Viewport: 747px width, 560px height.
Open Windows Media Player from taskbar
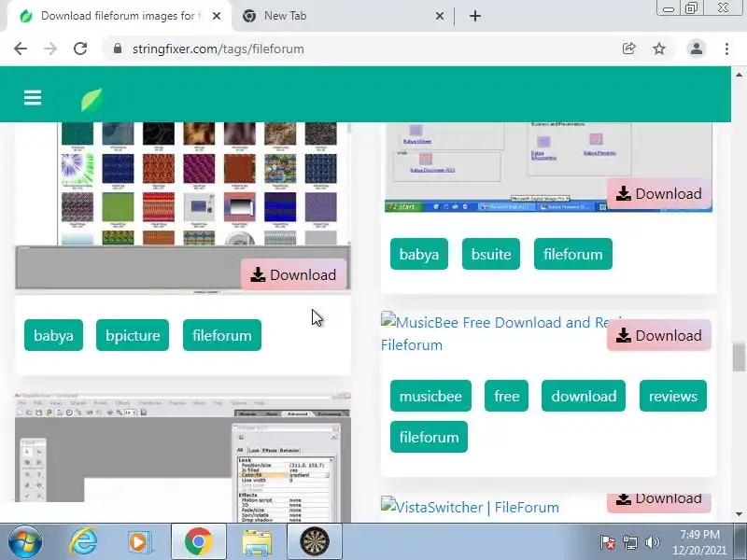139,542
